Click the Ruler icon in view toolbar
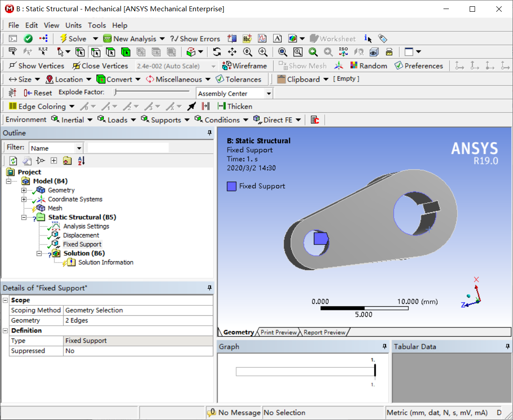513x420 pixels. click(389, 51)
